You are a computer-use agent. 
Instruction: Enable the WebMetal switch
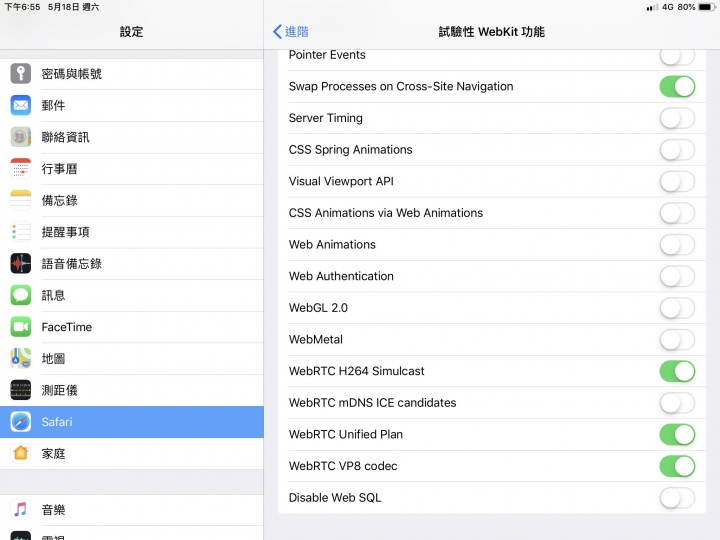(677, 340)
